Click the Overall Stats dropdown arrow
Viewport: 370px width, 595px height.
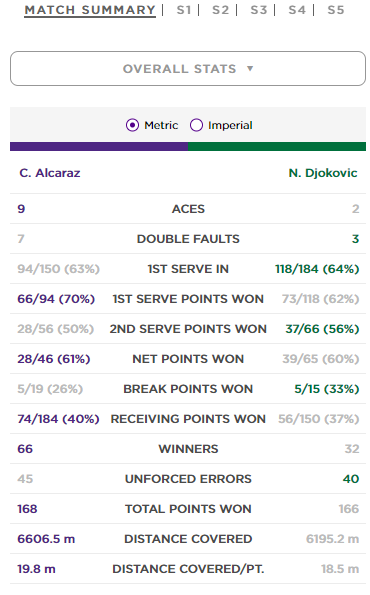250,69
